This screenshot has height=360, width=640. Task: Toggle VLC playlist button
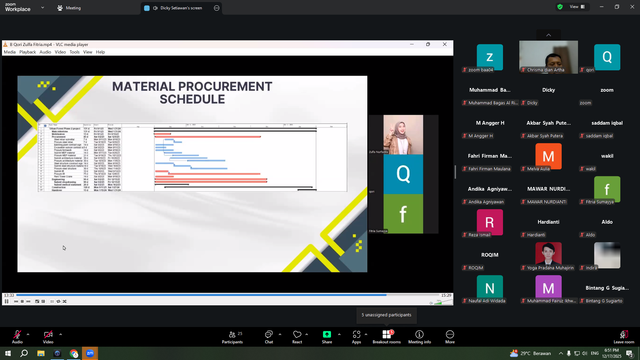(52, 301)
